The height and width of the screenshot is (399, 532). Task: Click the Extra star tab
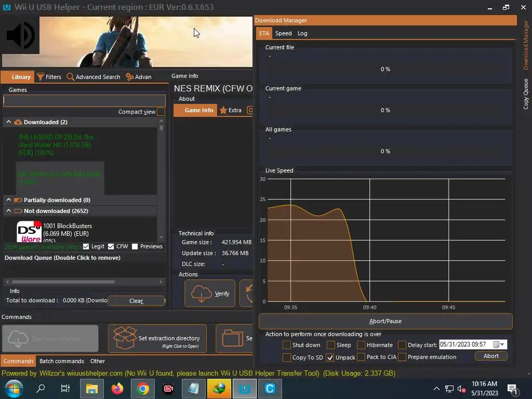pyautogui.click(x=231, y=110)
